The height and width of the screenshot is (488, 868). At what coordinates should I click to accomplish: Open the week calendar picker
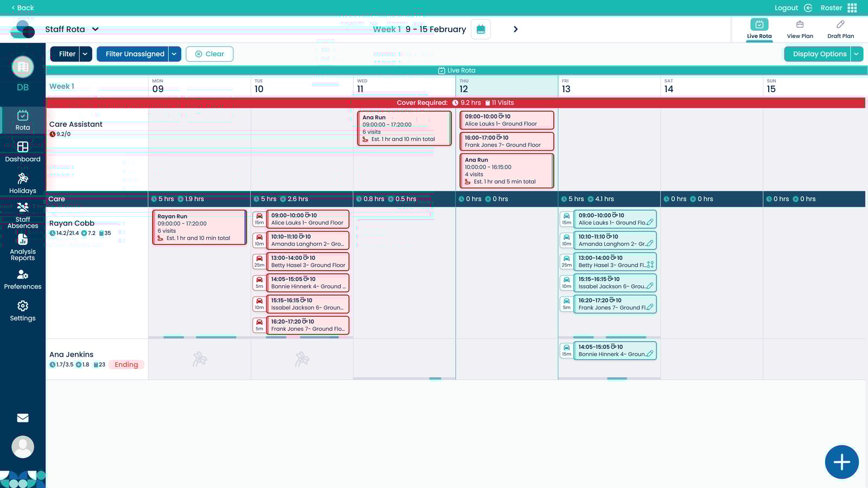coord(481,29)
